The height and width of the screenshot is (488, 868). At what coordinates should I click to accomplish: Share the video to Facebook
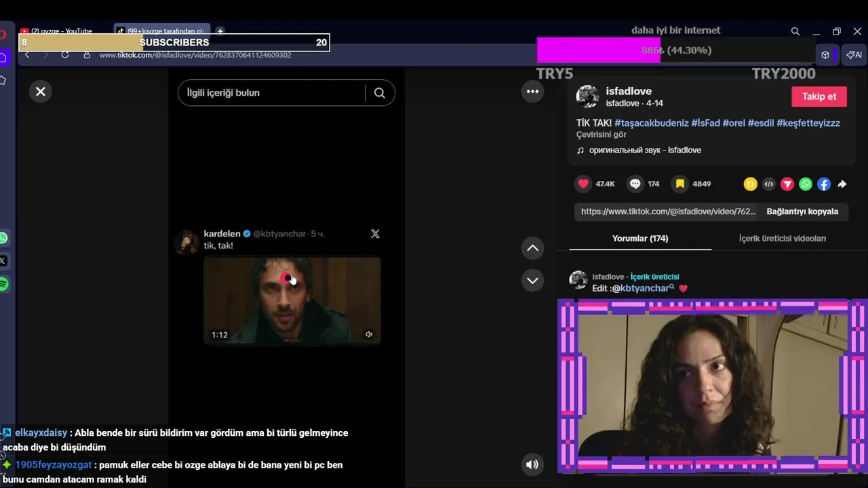click(x=824, y=184)
